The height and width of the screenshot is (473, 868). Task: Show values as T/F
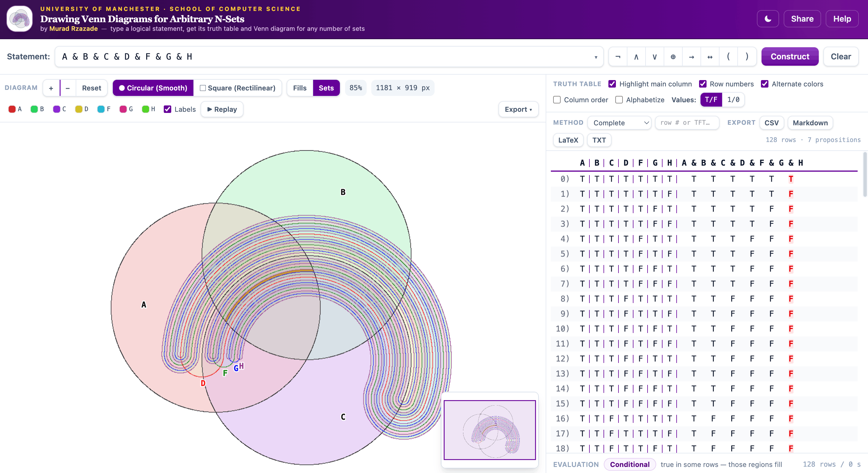tap(711, 100)
